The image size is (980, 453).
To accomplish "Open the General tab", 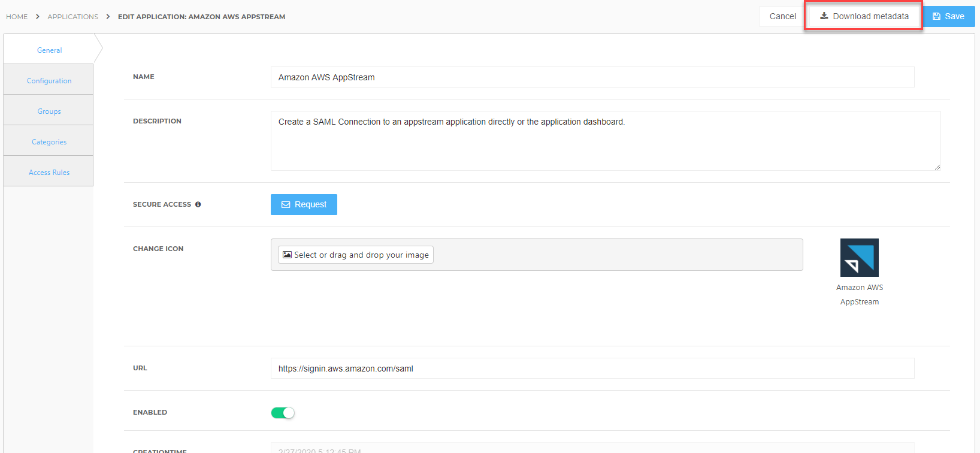I will click(x=49, y=50).
